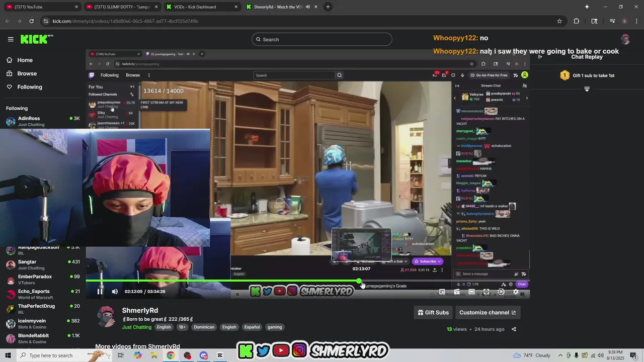Screen dimensions: 644x362
Task: Click the Following heart icon in sidebar
Action: [x=9, y=87]
